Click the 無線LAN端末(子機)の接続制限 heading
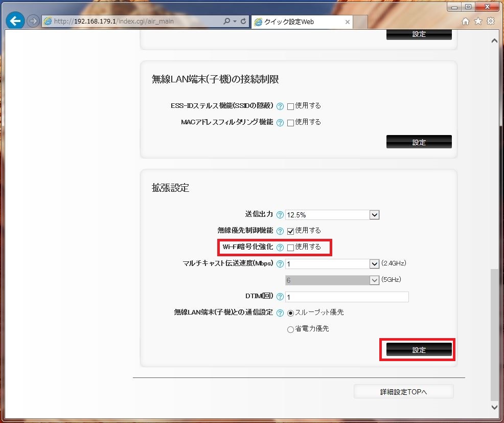This screenshot has height=423, width=504. (x=215, y=79)
